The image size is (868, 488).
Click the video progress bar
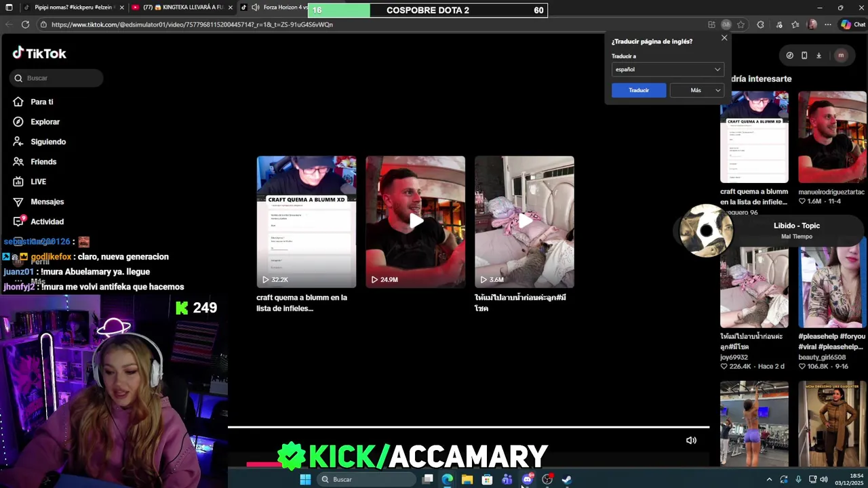click(468, 428)
